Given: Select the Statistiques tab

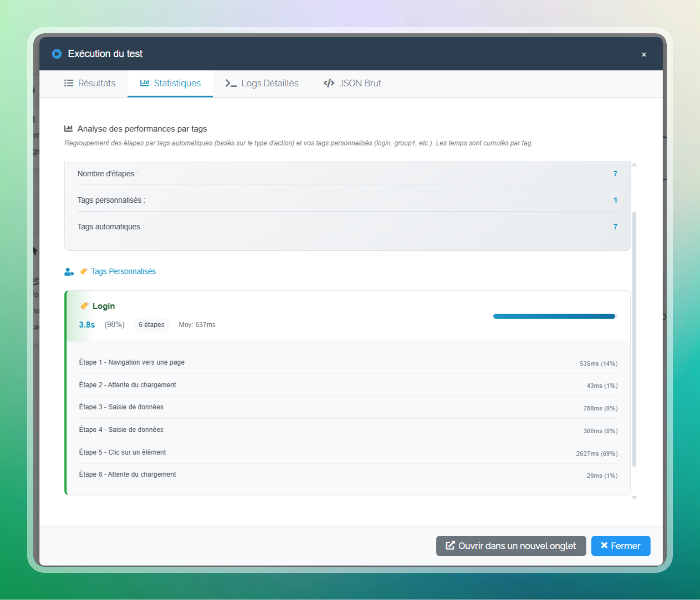Looking at the screenshot, I should pyautogui.click(x=170, y=83).
